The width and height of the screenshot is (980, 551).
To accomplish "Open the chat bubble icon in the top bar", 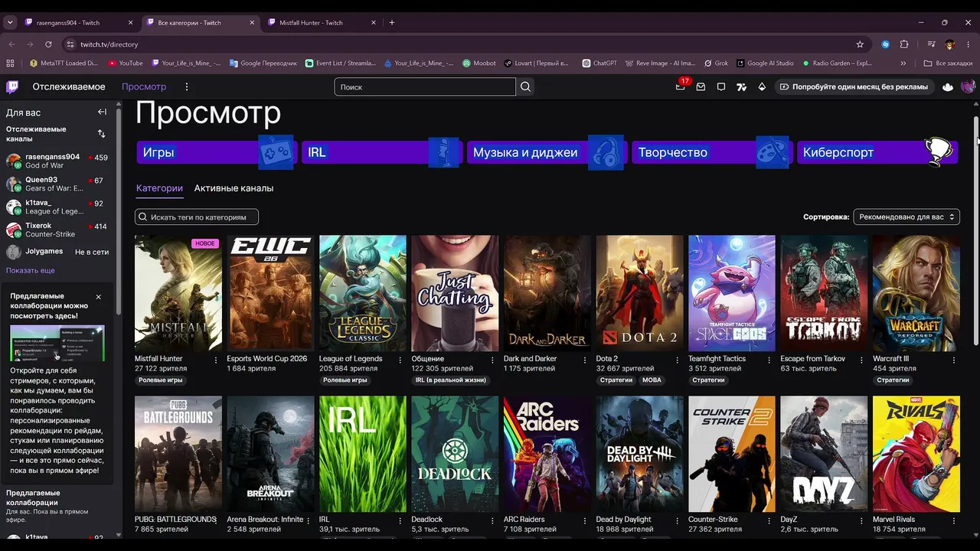I will tap(721, 87).
